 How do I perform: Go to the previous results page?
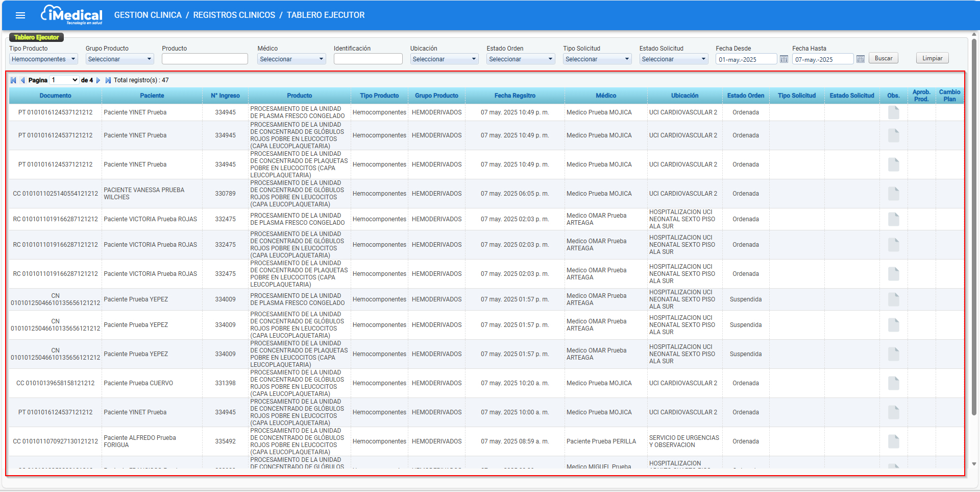[22, 80]
